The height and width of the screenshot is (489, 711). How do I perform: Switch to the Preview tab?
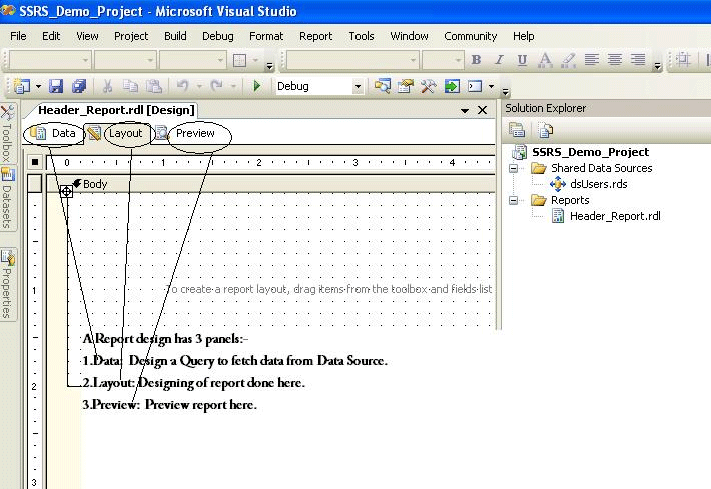tap(186, 133)
